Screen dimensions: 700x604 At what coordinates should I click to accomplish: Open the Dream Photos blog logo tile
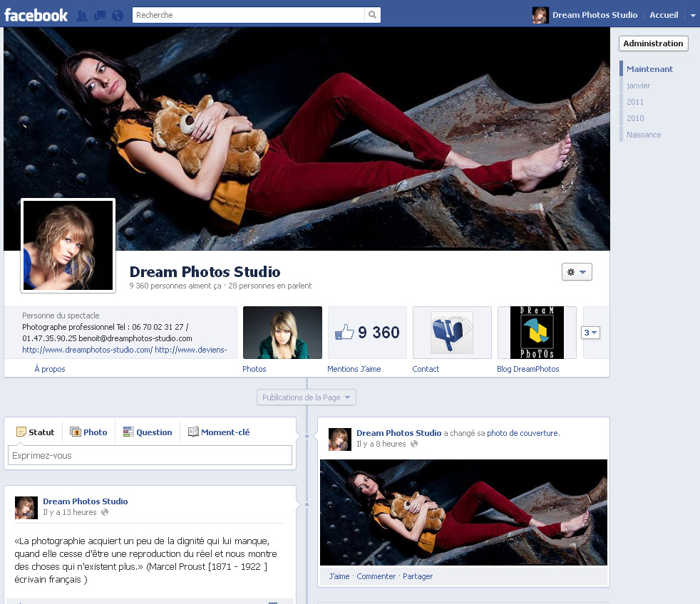537,333
